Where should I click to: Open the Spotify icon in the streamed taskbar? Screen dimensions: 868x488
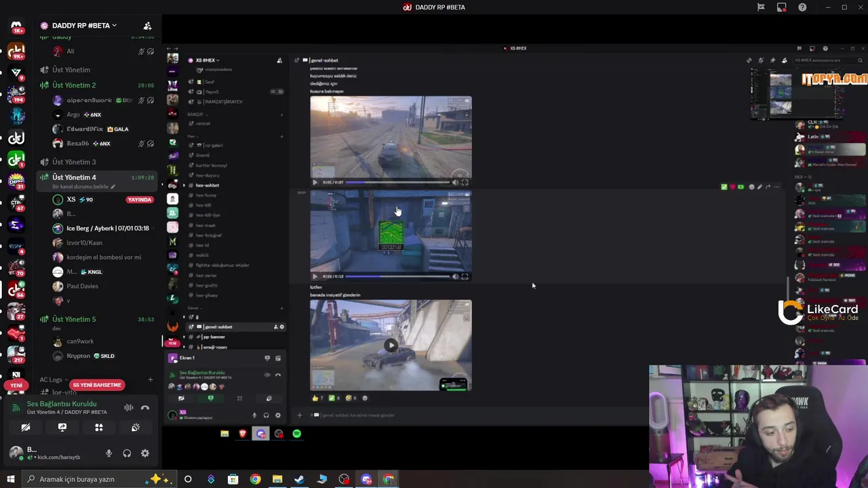[x=297, y=434]
